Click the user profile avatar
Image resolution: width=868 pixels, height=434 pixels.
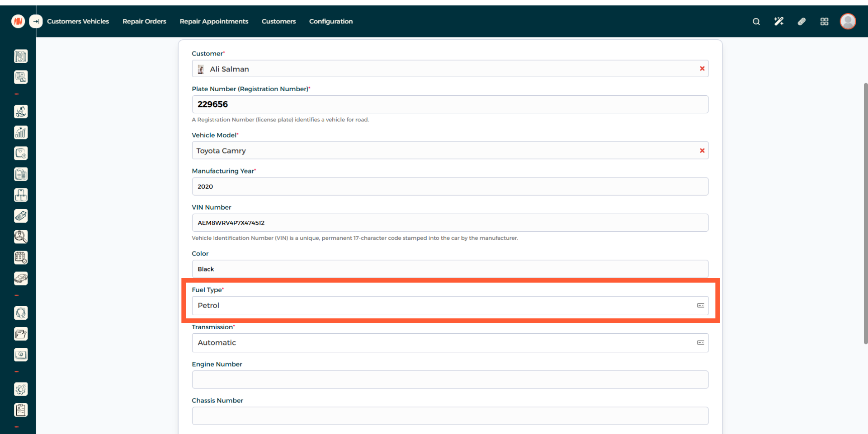848,21
